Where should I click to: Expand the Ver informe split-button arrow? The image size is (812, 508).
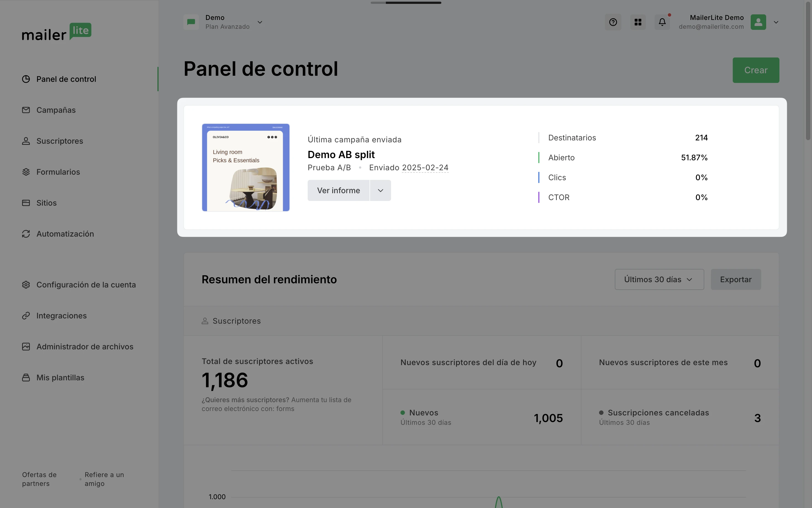[x=380, y=190]
